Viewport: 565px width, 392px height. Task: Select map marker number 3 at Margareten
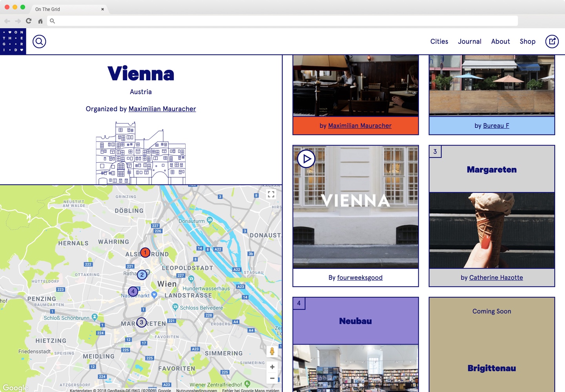pos(141,322)
